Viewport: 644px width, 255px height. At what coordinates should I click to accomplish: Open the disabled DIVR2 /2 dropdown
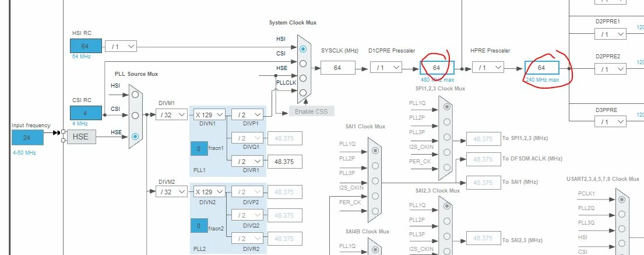[247, 238]
